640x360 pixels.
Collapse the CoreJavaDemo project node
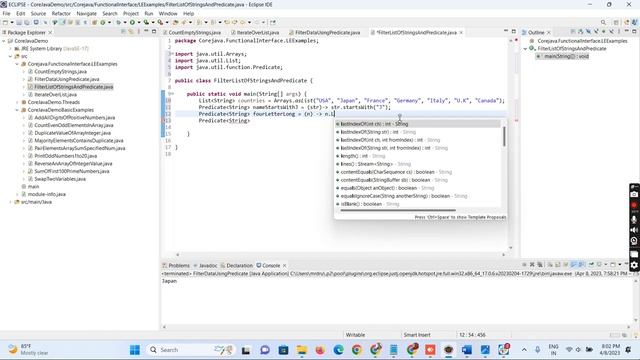pyautogui.click(x=4, y=41)
